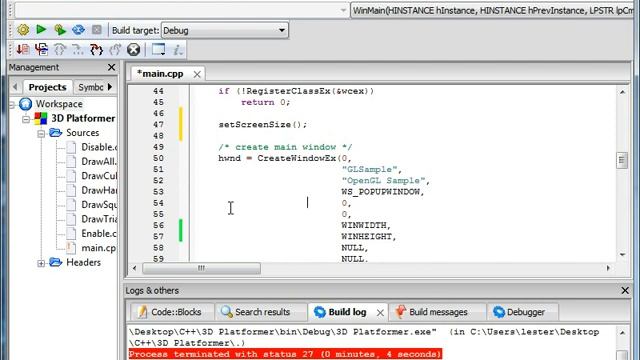Click on setScreenSize(); code line
The width and height of the screenshot is (640, 360).
[x=263, y=124]
